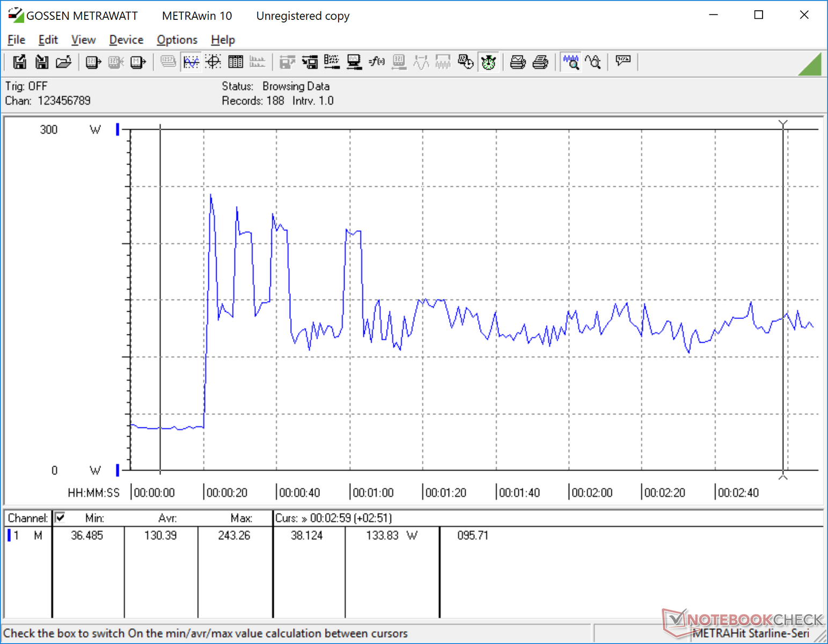Click the speech bubble comment icon
The image size is (828, 644).
pyautogui.click(x=623, y=61)
